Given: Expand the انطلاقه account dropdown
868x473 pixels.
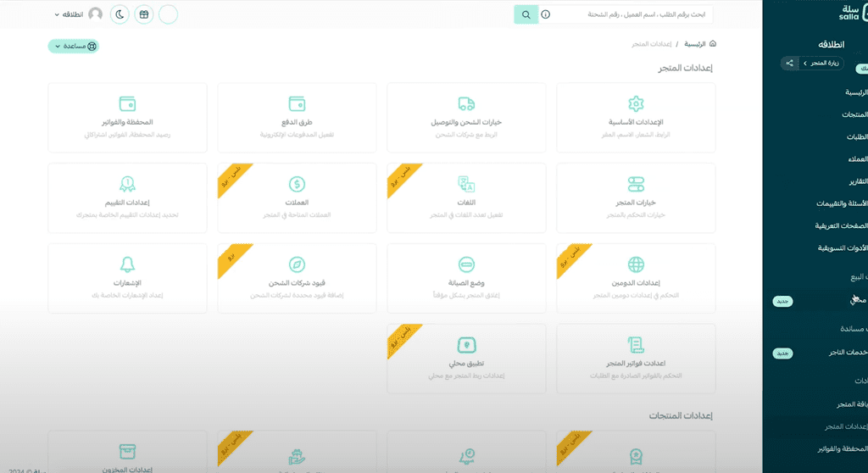Looking at the screenshot, I should pyautogui.click(x=69, y=14).
